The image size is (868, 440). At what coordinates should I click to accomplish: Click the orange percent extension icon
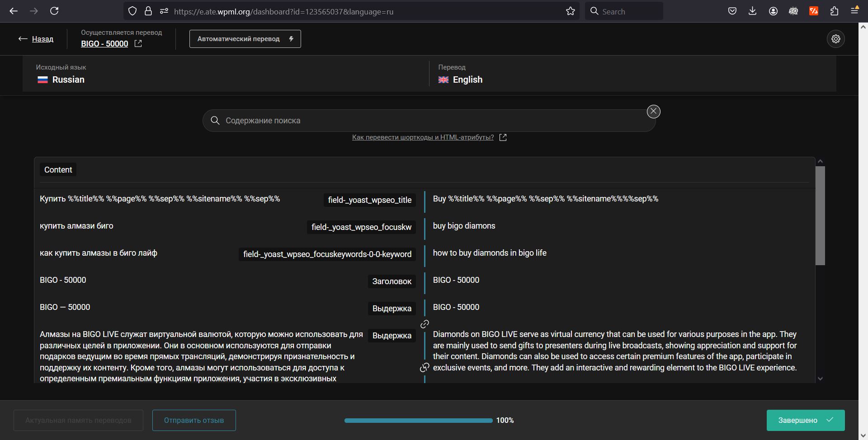point(814,11)
